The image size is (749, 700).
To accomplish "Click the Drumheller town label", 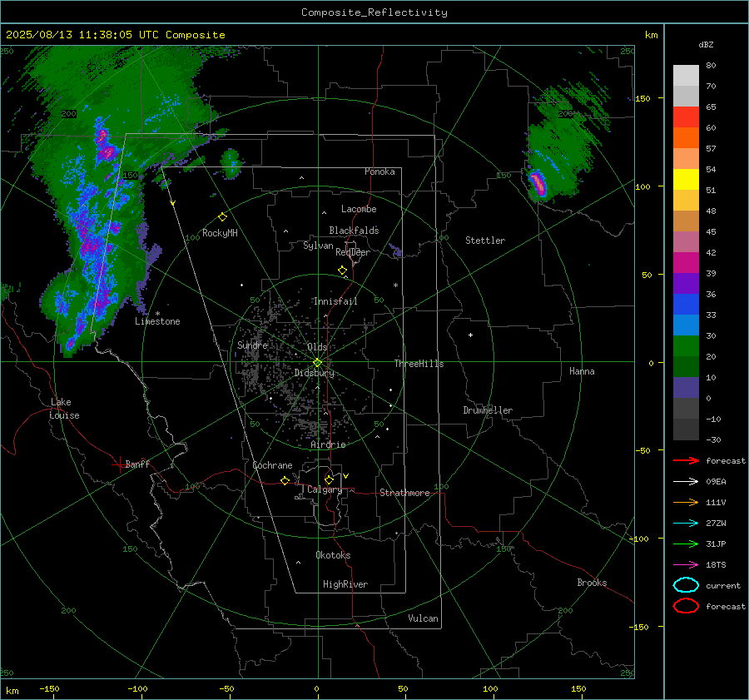I will click(x=488, y=410).
